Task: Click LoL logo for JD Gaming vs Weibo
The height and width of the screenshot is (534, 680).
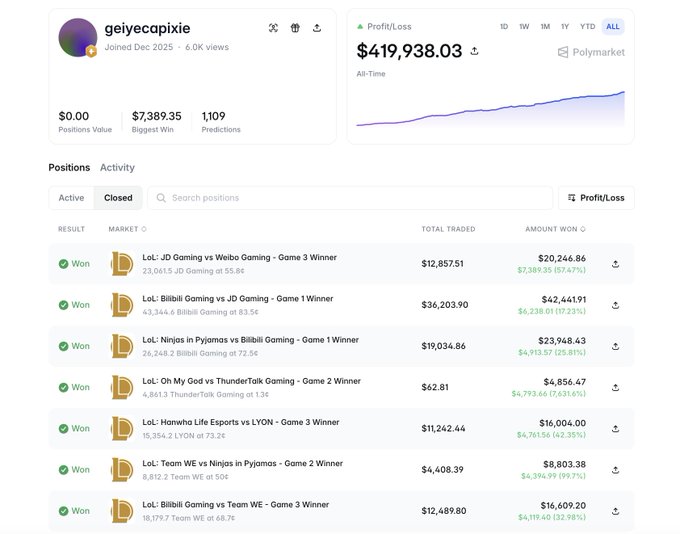Action: pos(122,264)
